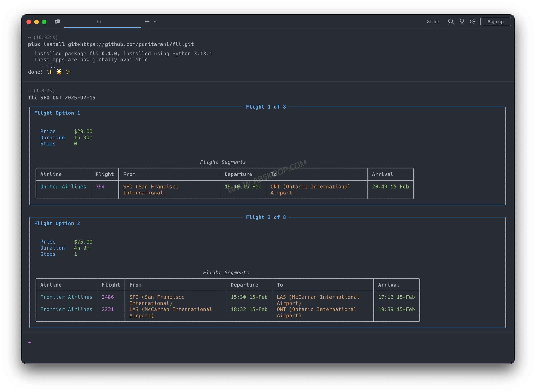Click the 20:40 15-Feb arrival cell

(390, 187)
